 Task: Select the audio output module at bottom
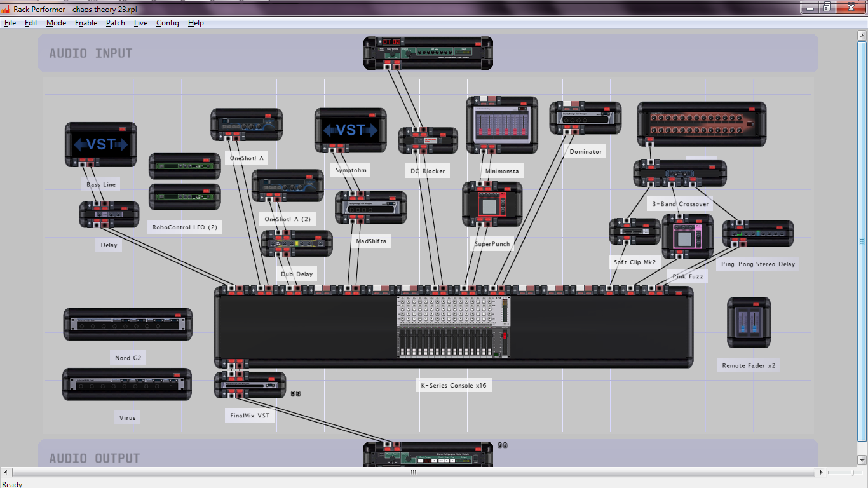(x=428, y=455)
